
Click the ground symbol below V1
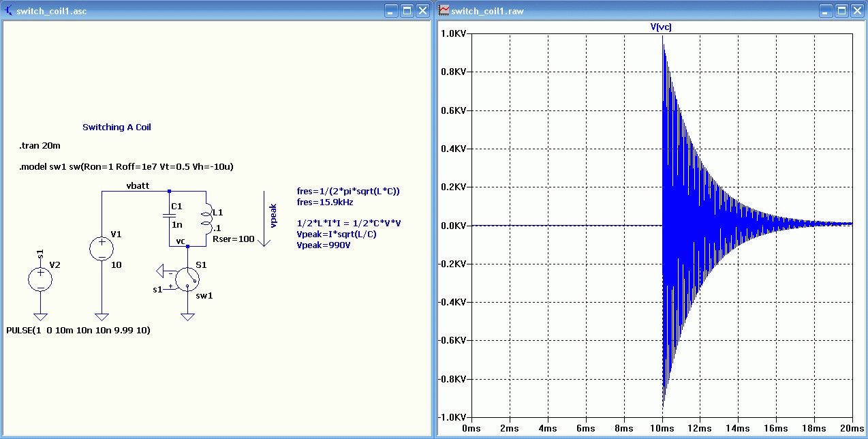coord(102,316)
